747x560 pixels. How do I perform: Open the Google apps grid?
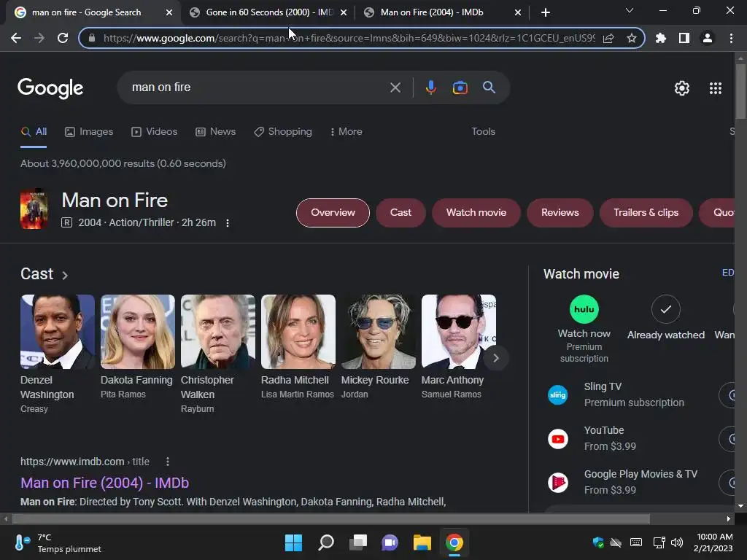tap(716, 88)
